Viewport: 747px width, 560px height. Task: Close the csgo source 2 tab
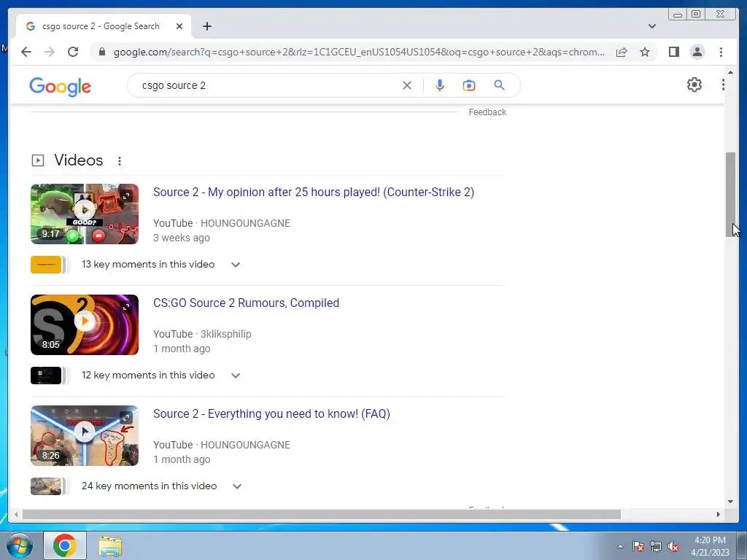(179, 26)
